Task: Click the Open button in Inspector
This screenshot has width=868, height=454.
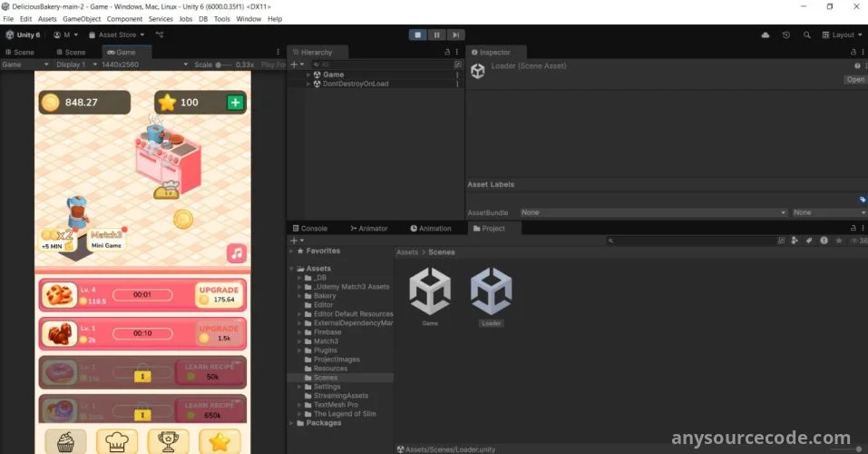Action: (x=855, y=80)
